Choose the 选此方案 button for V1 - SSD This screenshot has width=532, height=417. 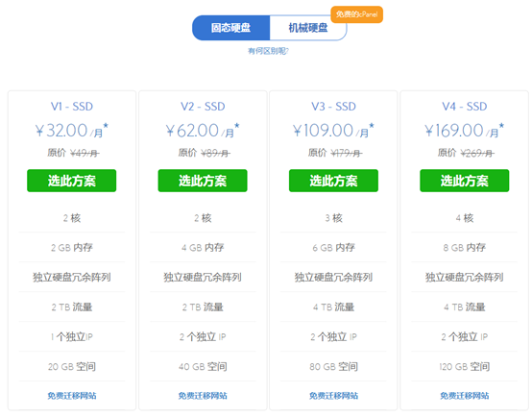click(72, 181)
